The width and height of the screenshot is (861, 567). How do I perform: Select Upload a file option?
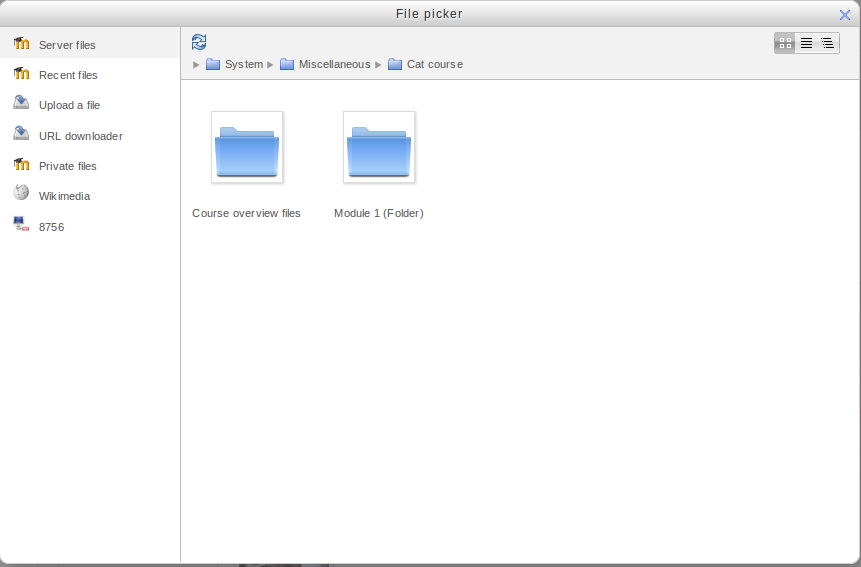click(90, 105)
